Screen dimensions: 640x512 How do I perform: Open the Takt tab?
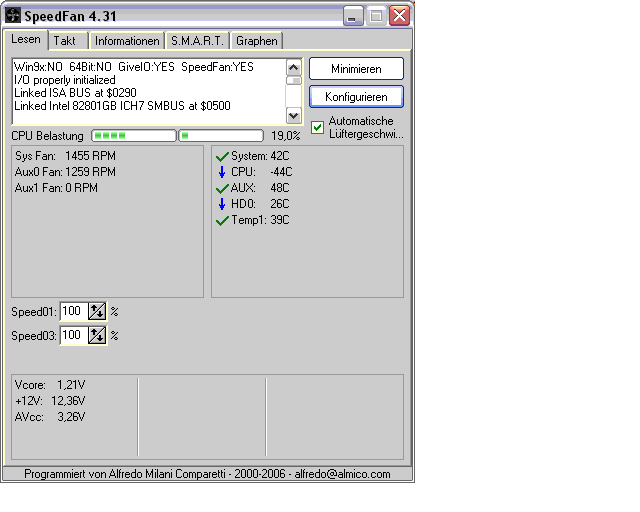point(69,41)
